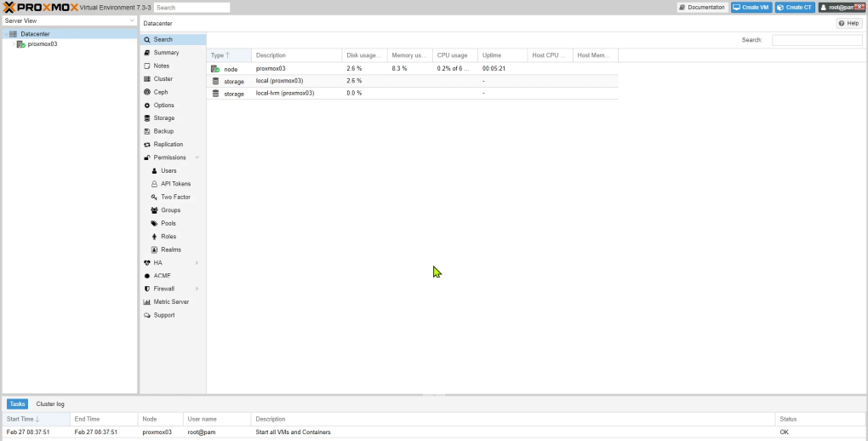This screenshot has height=441, width=868.
Task: Click the Create CT button
Action: (795, 7)
